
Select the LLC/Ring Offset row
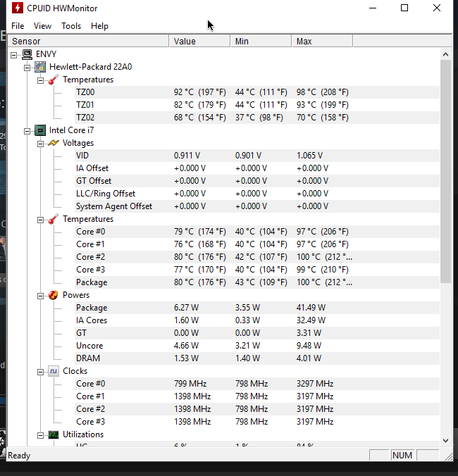point(257,194)
